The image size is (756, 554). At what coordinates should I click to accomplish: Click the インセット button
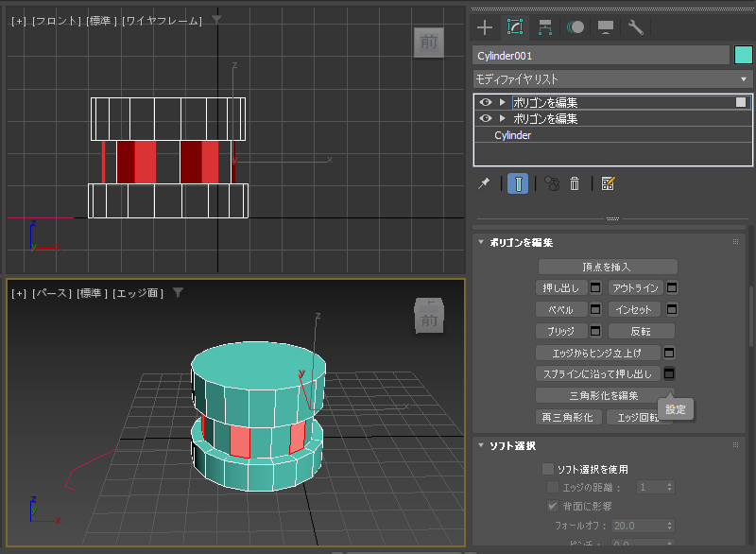coord(635,309)
